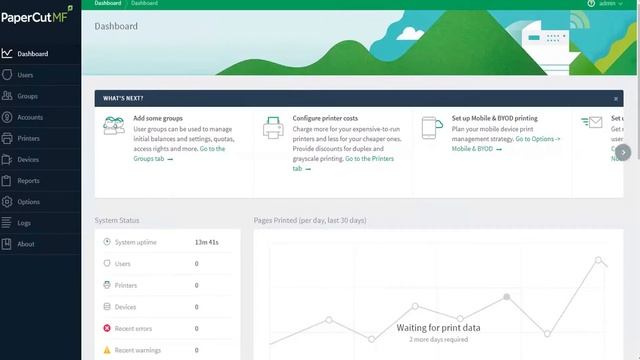Open the Accounts menu label
Image resolution: width=640 pixels, height=360 pixels.
coord(30,118)
